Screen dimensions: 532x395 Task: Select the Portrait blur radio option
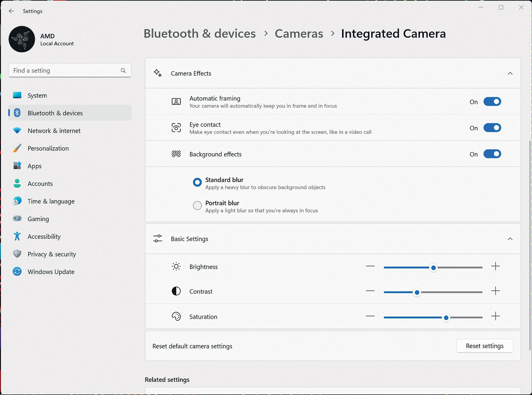[x=197, y=205]
